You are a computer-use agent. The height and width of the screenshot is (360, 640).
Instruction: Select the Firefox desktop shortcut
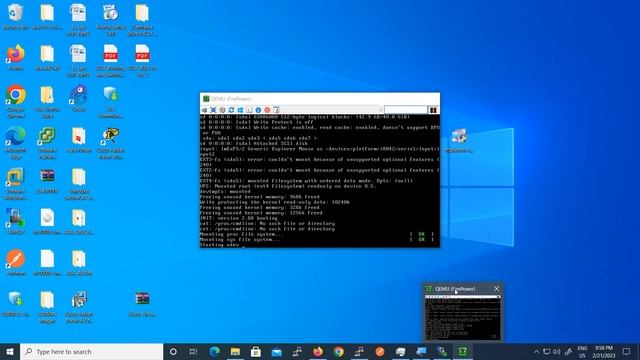point(16,58)
